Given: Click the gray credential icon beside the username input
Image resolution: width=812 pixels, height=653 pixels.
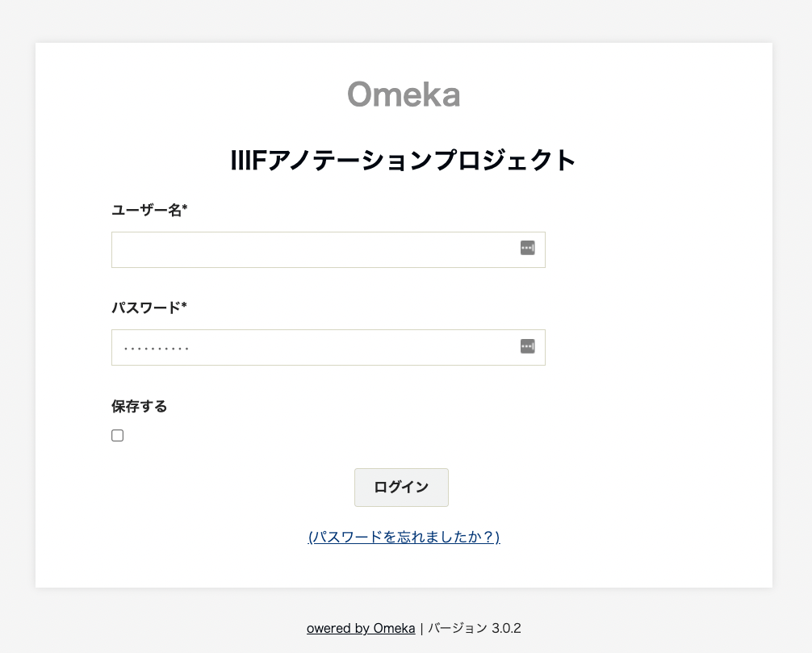Looking at the screenshot, I should click(527, 248).
